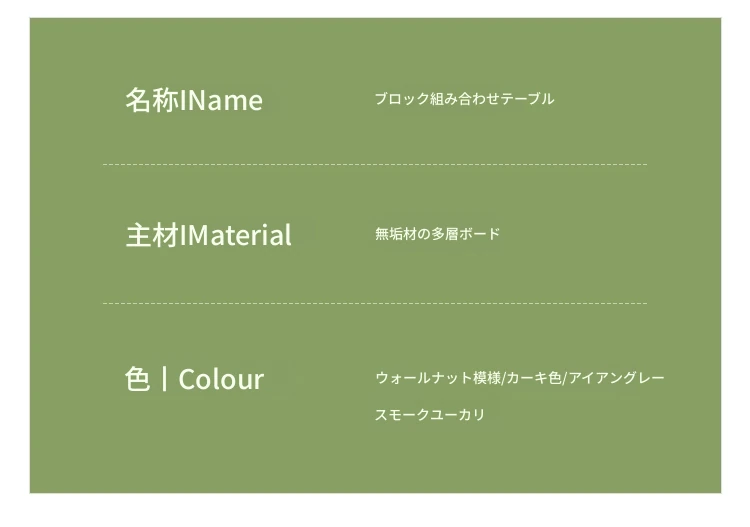This screenshot has height=527, width=750.
Task: Click the 名称 kanji characters
Action: coord(152,100)
